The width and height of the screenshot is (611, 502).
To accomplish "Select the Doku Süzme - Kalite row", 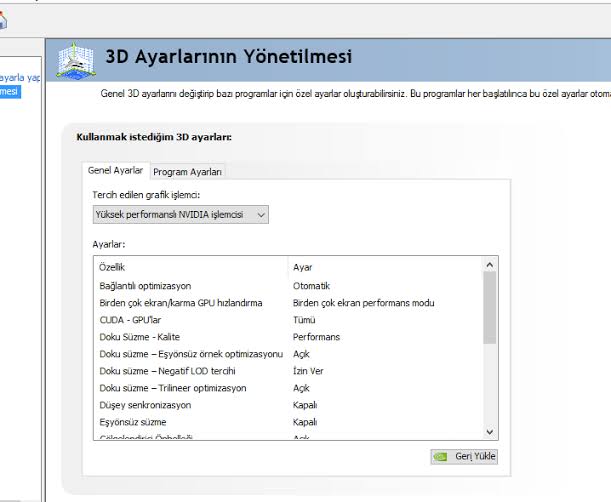I will click(x=290, y=337).
